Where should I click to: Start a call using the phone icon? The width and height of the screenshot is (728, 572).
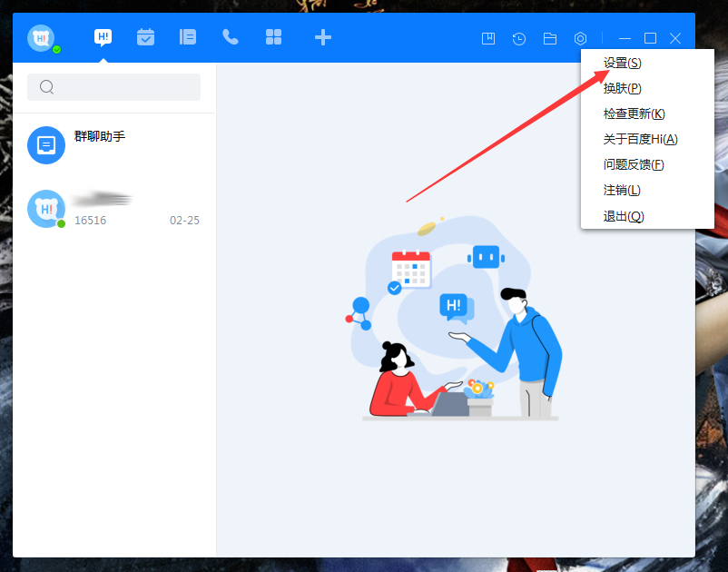[230, 37]
